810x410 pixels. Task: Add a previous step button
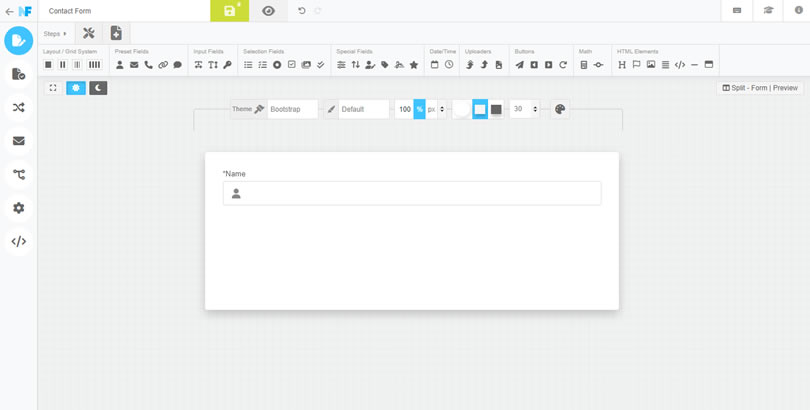point(534,65)
